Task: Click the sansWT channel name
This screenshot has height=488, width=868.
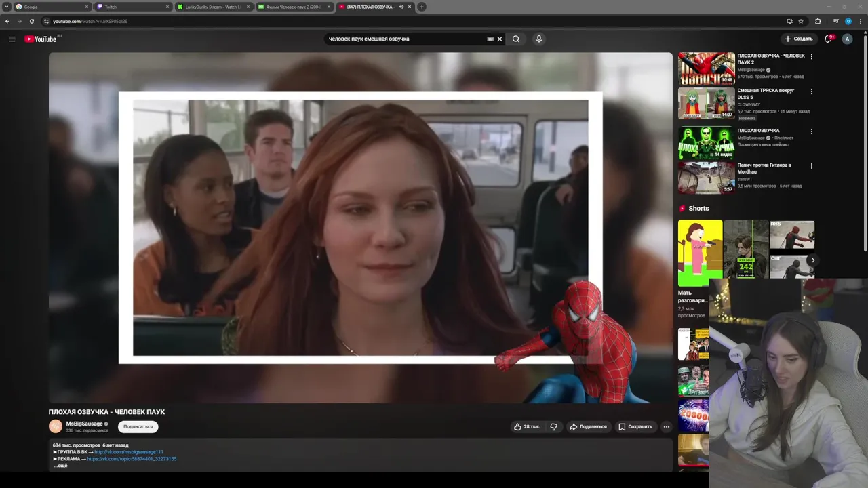Action: (x=745, y=179)
